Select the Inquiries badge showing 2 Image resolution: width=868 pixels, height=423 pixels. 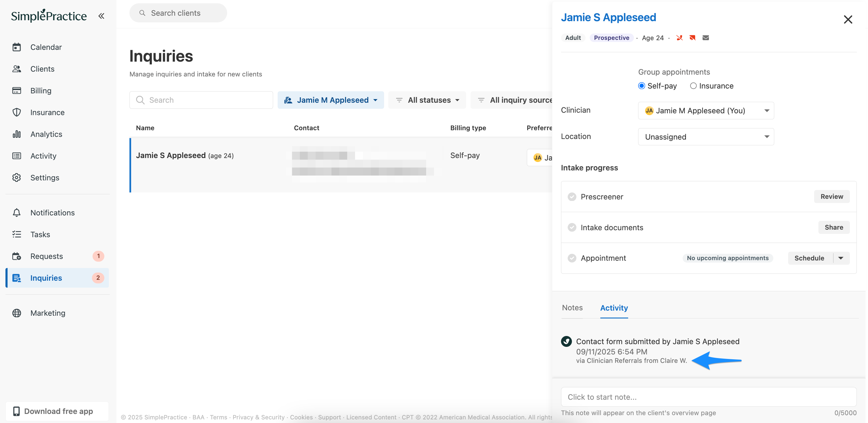click(98, 278)
